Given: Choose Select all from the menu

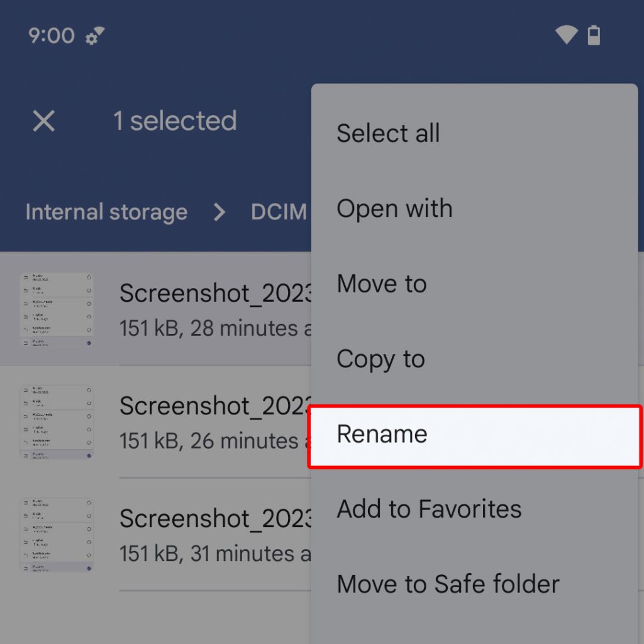Looking at the screenshot, I should coord(388,133).
